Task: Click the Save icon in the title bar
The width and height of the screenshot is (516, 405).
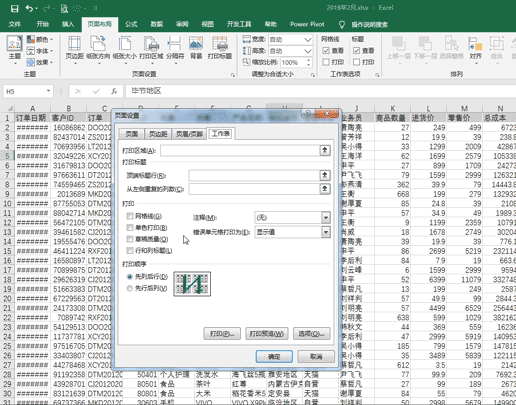Action: coord(15,8)
